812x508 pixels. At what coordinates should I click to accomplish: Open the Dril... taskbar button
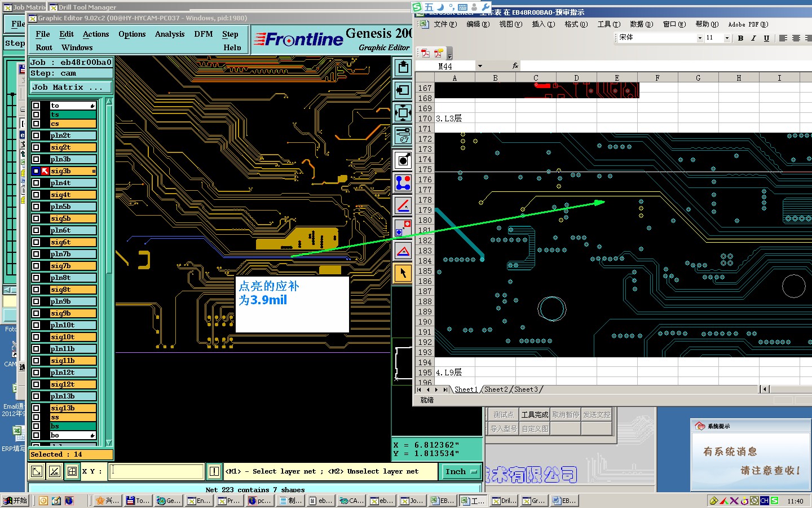504,501
